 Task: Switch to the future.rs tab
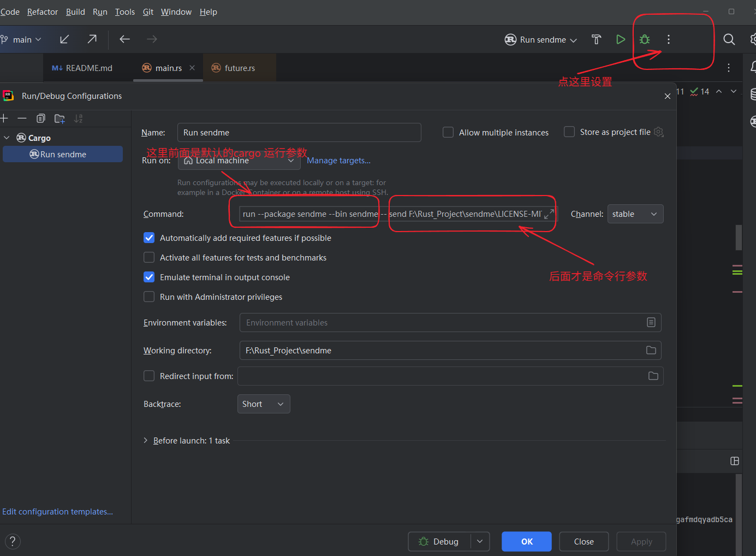(239, 68)
